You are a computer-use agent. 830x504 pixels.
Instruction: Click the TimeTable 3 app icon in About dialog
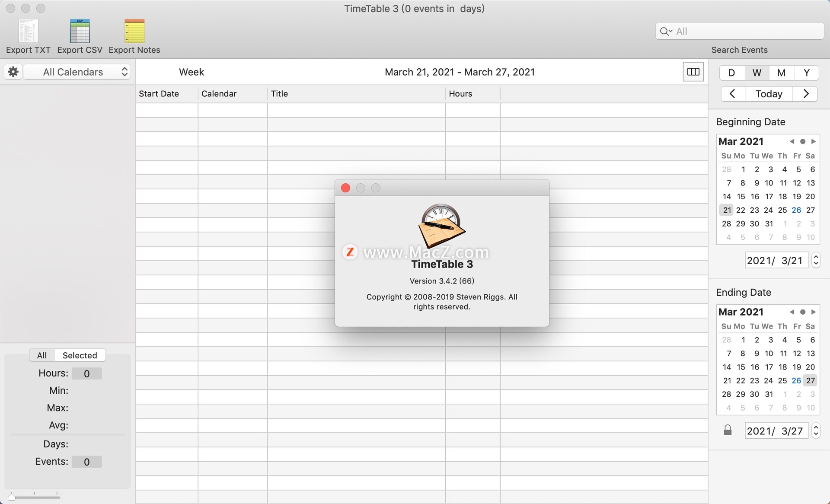(441, 226)
